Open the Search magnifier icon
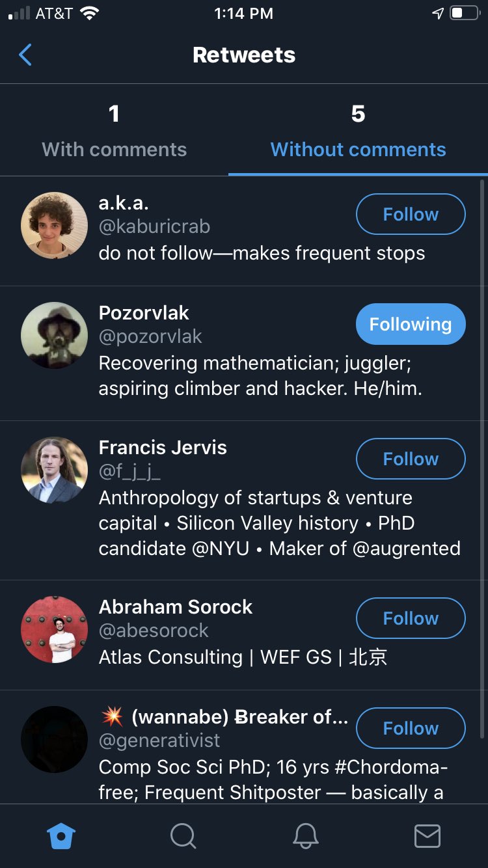 coord(183,836)
